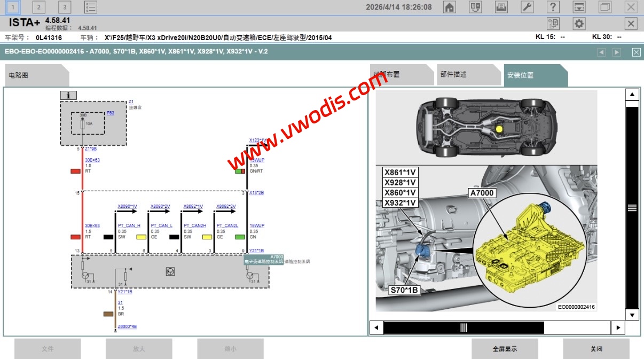Click the previous document arrow in header
Viewport: 644px width, 359px height.
601,52
